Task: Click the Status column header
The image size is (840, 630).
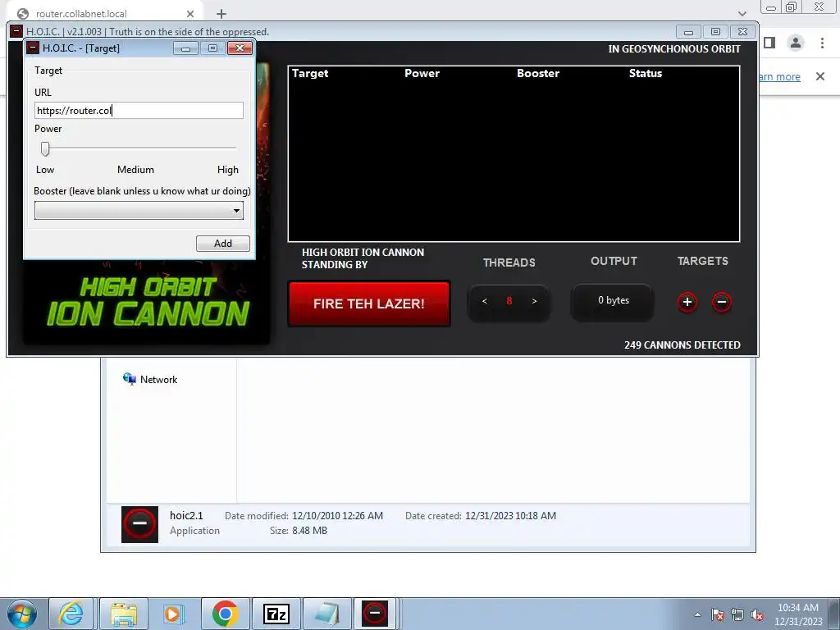Action: coord(645,73)
